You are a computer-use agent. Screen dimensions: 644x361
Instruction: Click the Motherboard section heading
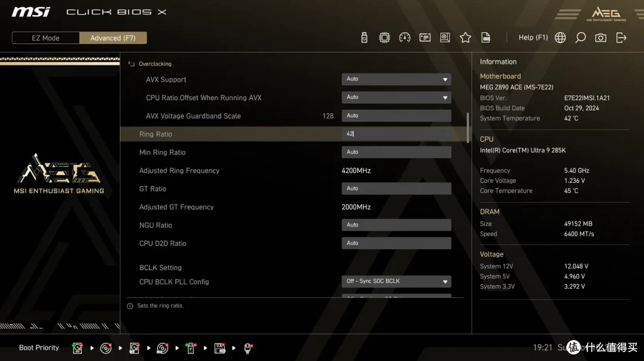tap(500, 76)
